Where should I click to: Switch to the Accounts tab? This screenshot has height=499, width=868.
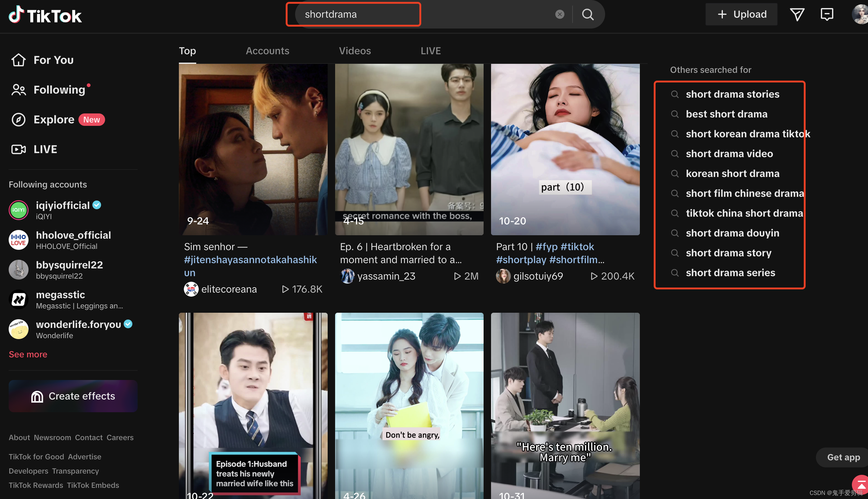pos(267,51)
